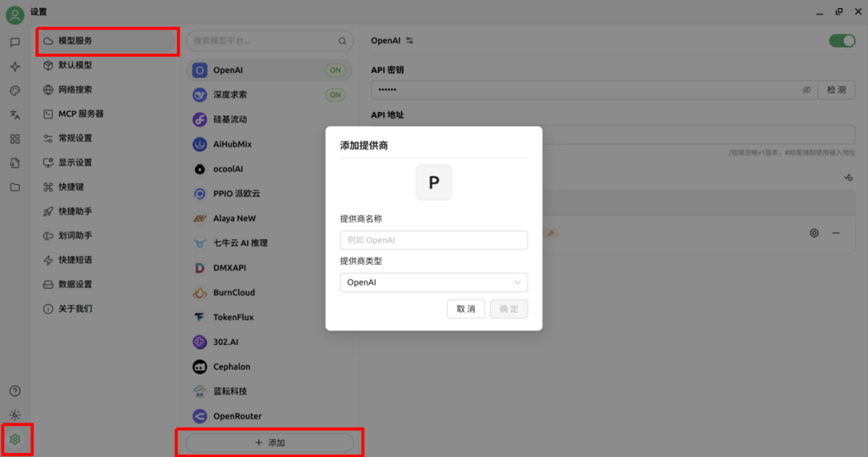
Task: Click the 检测 API key button
Action: click(x=837, y=90)
